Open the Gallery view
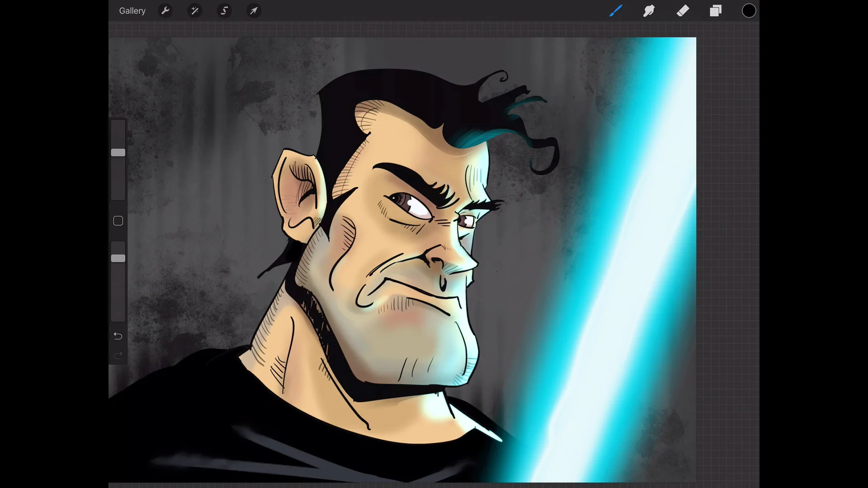 (x=132, y=11)
